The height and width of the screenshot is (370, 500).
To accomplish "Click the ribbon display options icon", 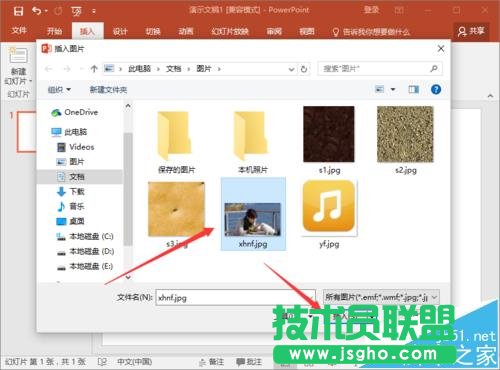I will (x=399, y=10).
